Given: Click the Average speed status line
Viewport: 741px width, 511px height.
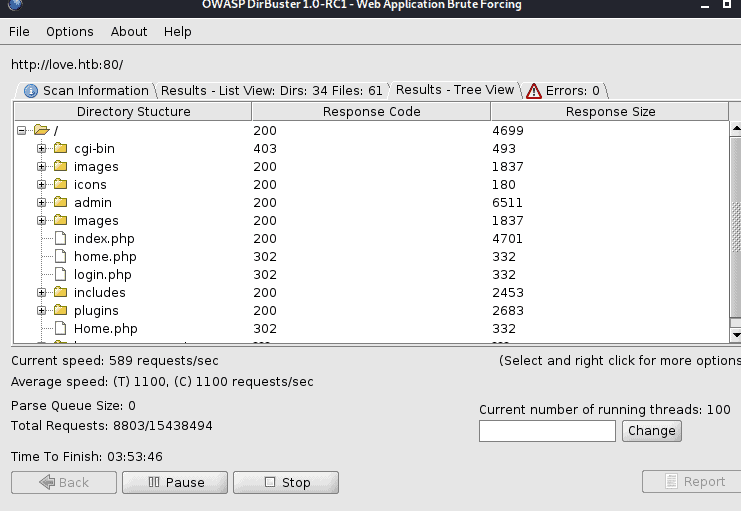Looking at the screenshot, I should [x=162, y=381].
